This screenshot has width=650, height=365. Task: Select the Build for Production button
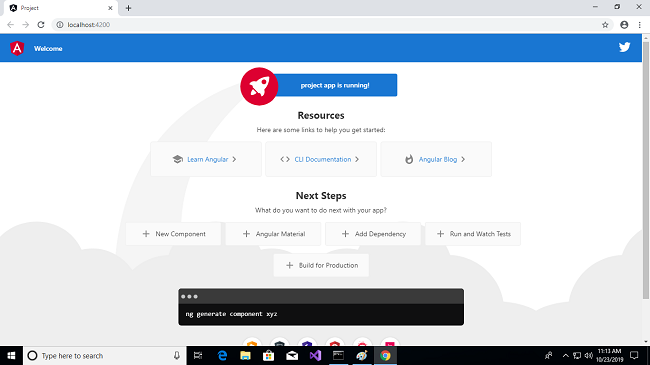point(321,265)
